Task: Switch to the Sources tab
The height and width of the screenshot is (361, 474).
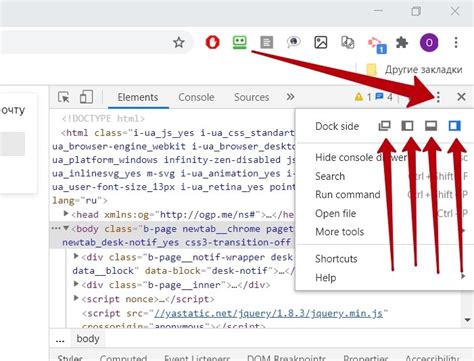Action: click(251, 97)
